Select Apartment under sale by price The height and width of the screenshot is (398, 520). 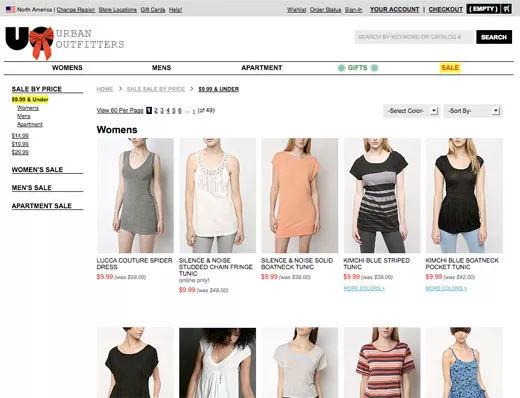(x=30, y=124)
